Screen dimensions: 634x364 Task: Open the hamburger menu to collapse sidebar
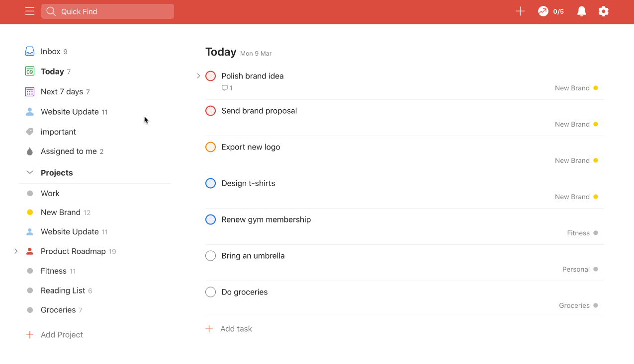(30, 11)
